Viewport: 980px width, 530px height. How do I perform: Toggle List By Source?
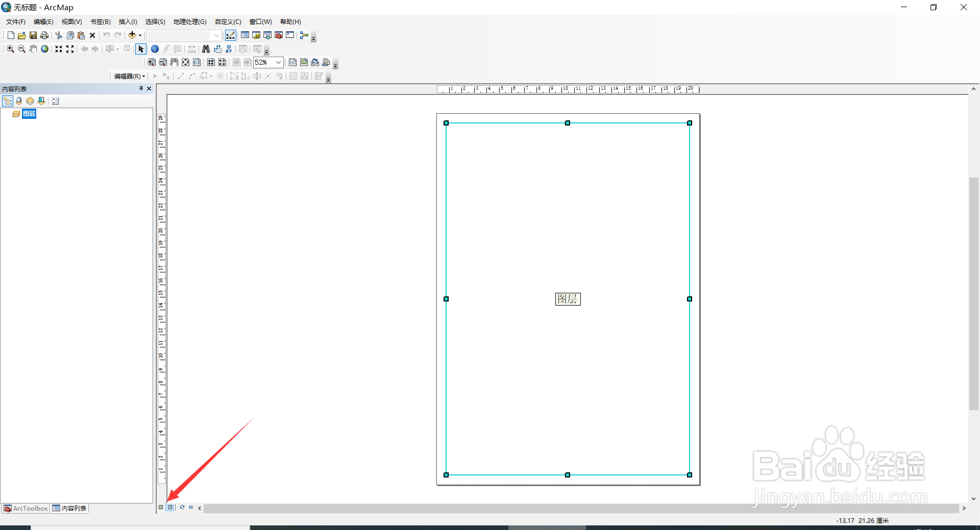(19, 101)
